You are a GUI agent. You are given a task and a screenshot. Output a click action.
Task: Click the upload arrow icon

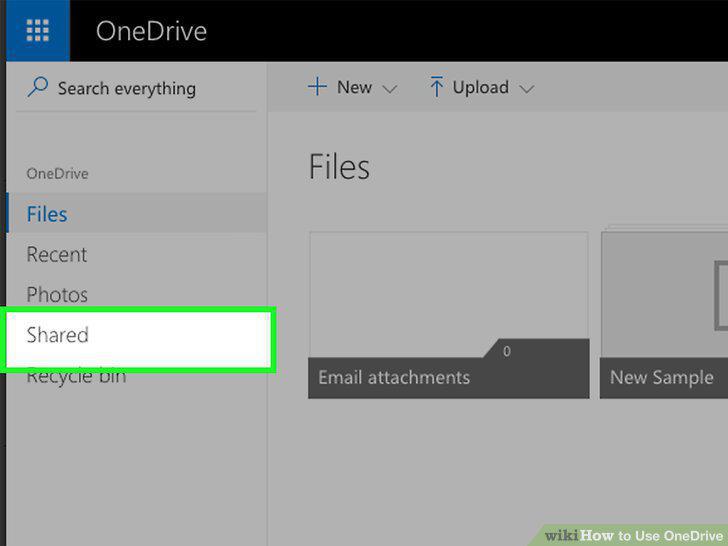(436, 87)
